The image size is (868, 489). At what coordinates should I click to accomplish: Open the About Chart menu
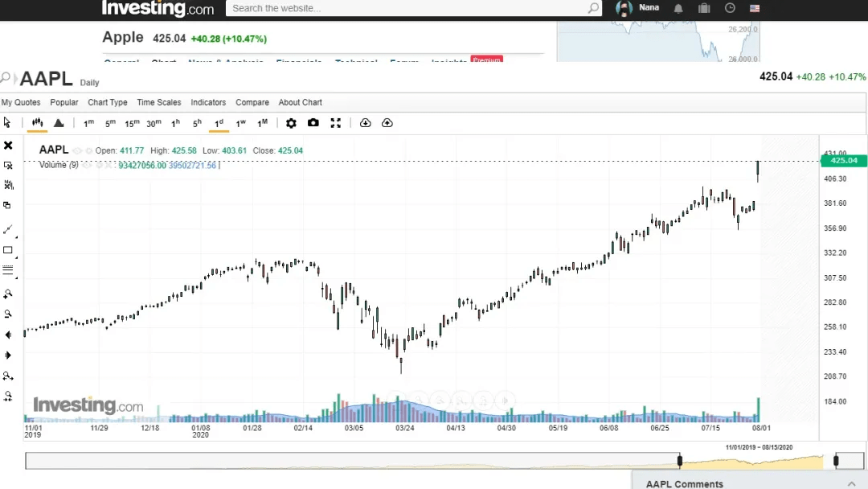[300, 102]
